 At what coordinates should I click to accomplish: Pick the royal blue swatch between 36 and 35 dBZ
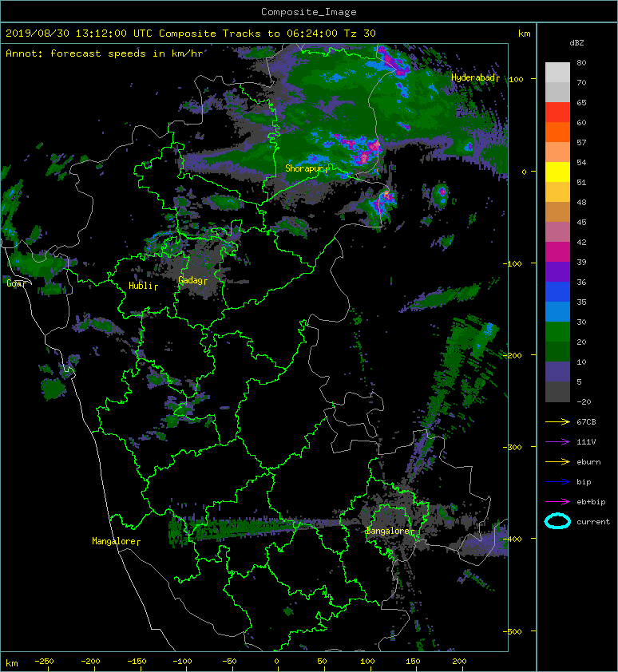557,292
